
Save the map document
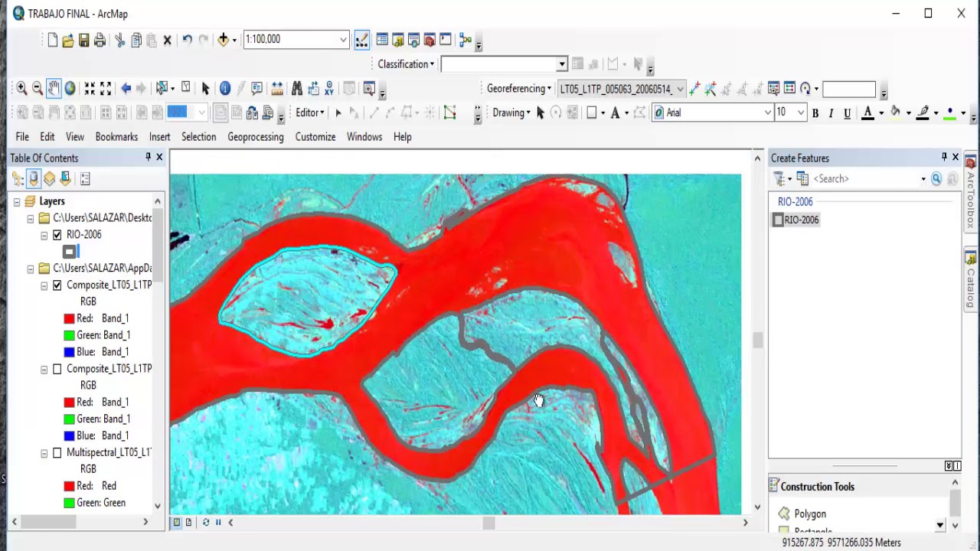[84, 40]
